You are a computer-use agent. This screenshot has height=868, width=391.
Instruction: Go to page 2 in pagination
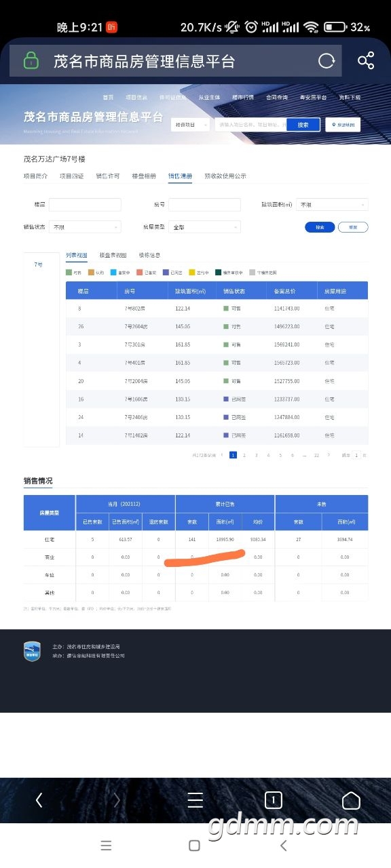pos(244,455)
